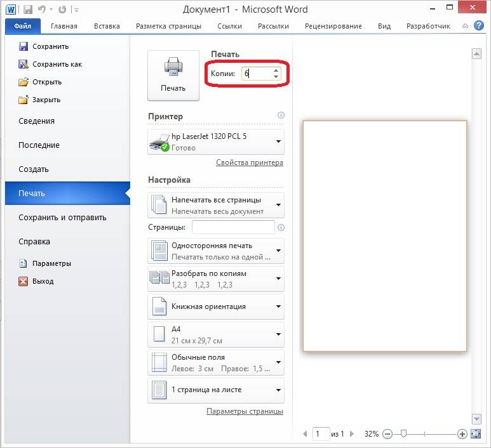Screen dimensions: 491x448
Task: Click the Undo icon in title bar
Action: pyautogui.click(x=42, y=10)
